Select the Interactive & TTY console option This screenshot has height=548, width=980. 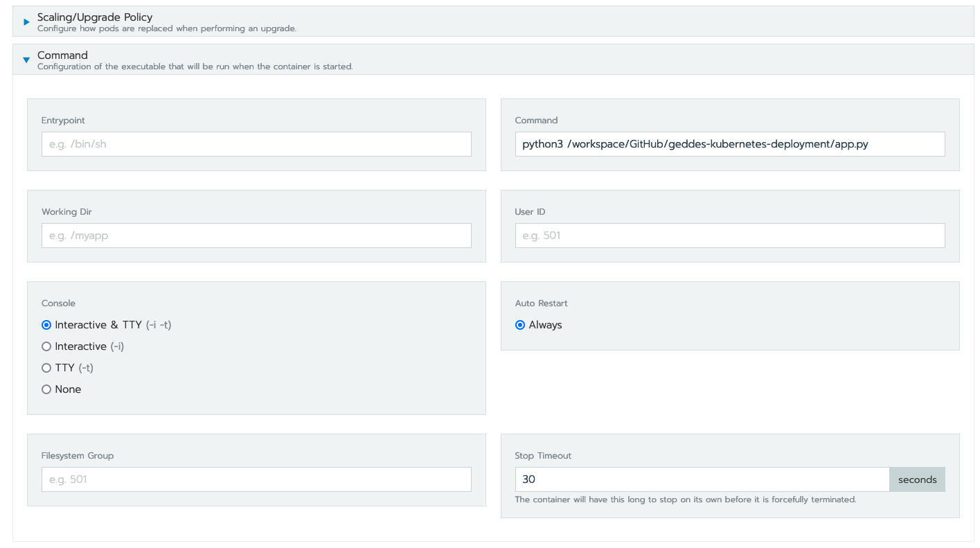pos(46,325)
